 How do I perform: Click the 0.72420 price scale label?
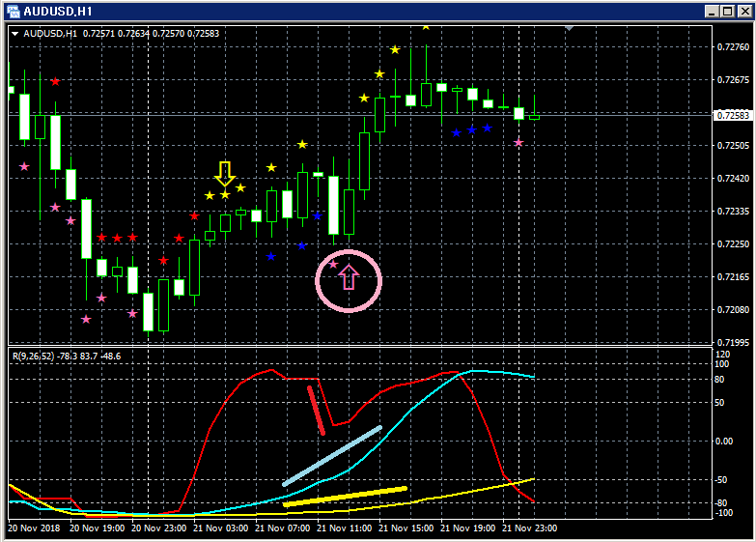coord(734,178)
